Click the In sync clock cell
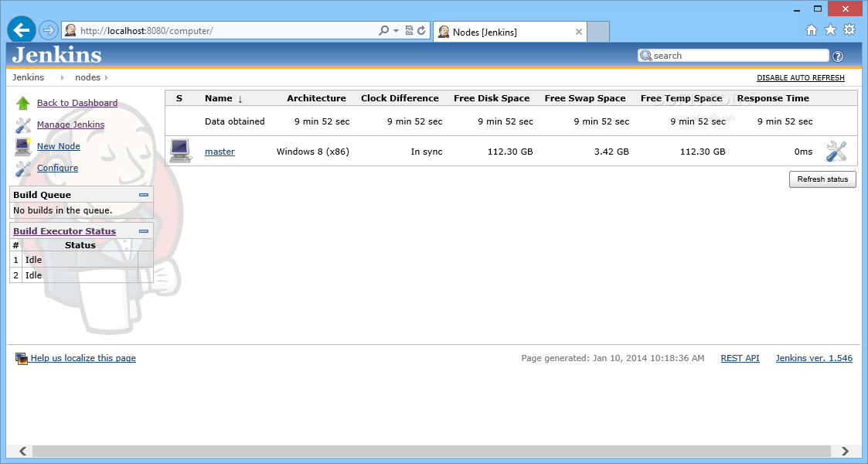 pos(427,152)
